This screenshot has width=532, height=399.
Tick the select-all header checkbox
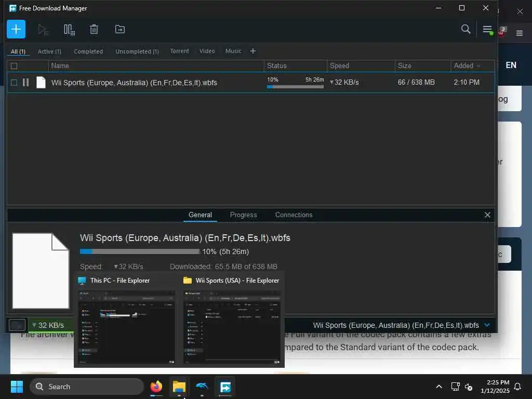point(14,66)
